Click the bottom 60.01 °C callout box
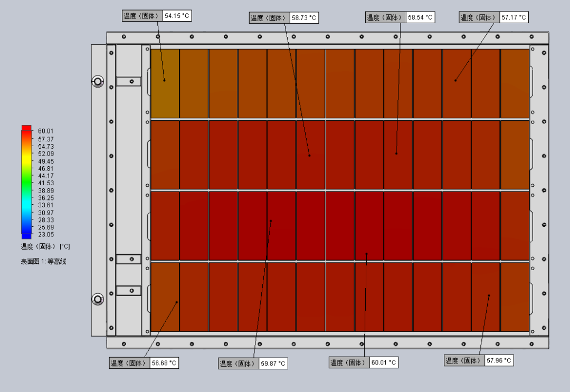This screenshot has width=570, height=392. coord(363,362)
